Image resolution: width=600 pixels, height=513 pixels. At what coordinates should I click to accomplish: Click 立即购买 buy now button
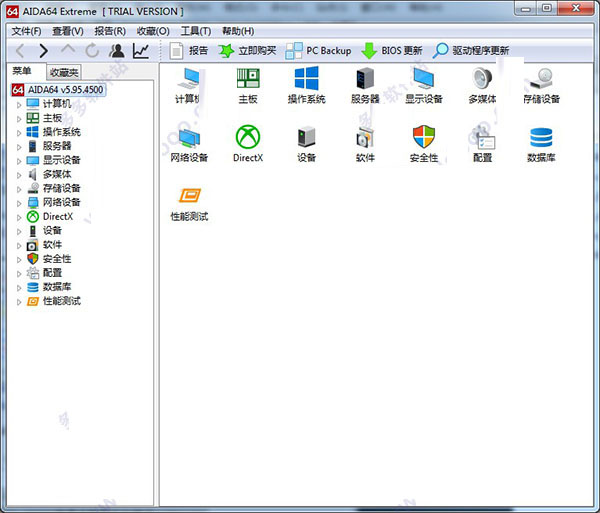[248, 50]
